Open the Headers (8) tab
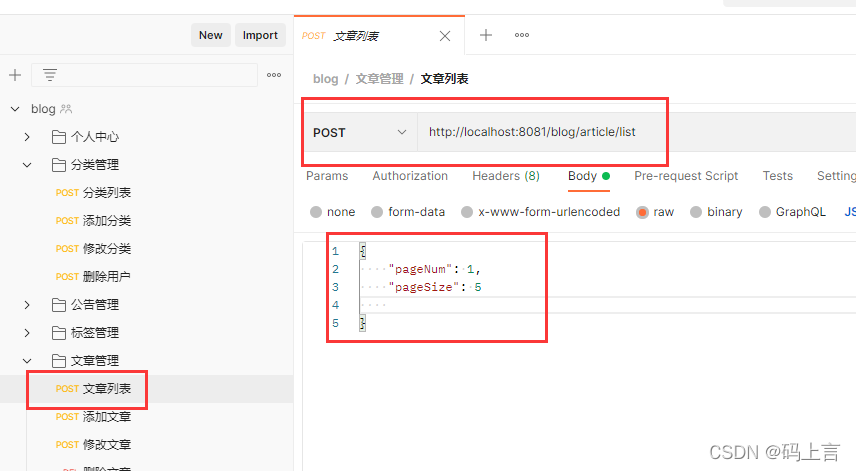The height and width of the screenshot is (471, 856). (x=506, y=176)
